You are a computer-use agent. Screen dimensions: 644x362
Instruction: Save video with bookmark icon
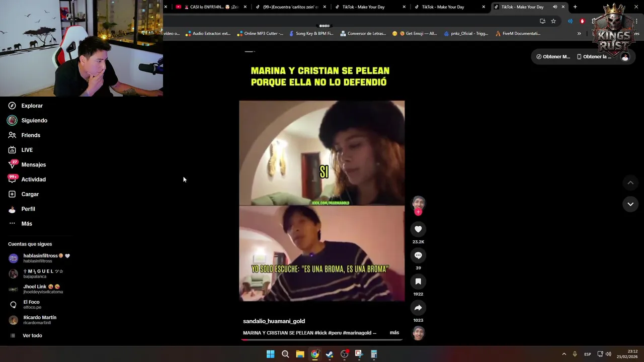[418, 282]
